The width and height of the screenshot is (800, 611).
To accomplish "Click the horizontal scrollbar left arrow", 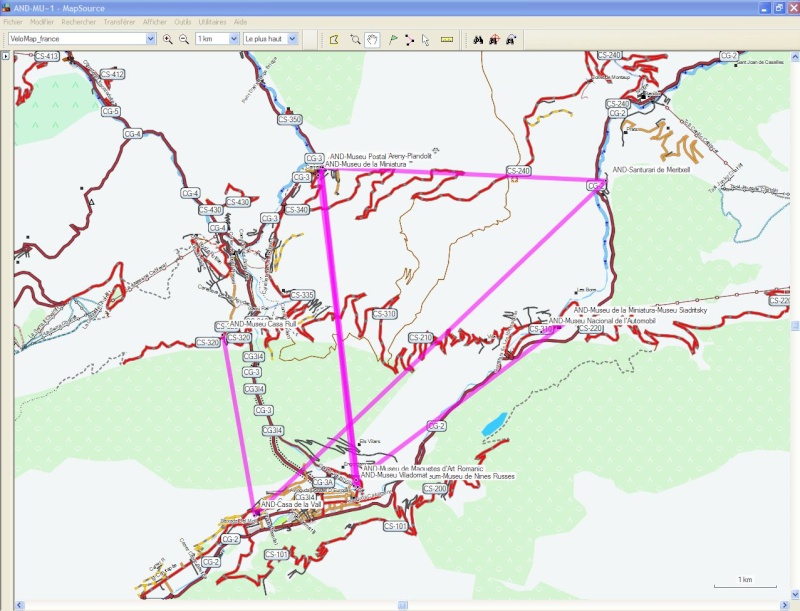I will [19, 605].
